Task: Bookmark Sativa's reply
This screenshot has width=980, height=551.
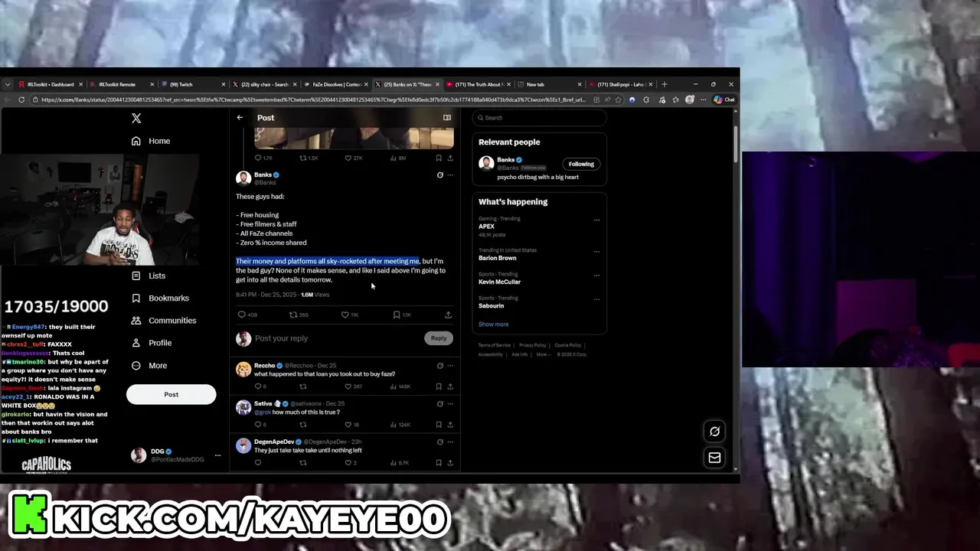Action: [x=439, y=425]
